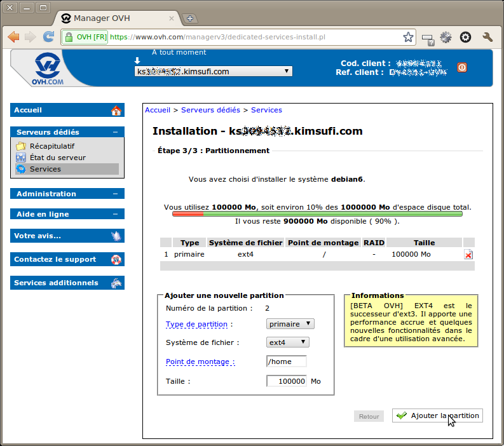Click the house icon in Accueil bar
Image resolution: width=504 pixels, height=446 pixels.
pyautogui.click(x=116, y=110)
